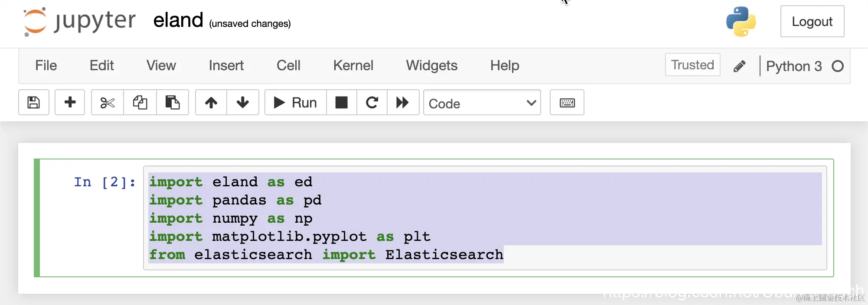The height and width of the screenshot is (305, 868).
Task: Restart the kernel with circular arrow icon
Action: (x=372, y=102)
